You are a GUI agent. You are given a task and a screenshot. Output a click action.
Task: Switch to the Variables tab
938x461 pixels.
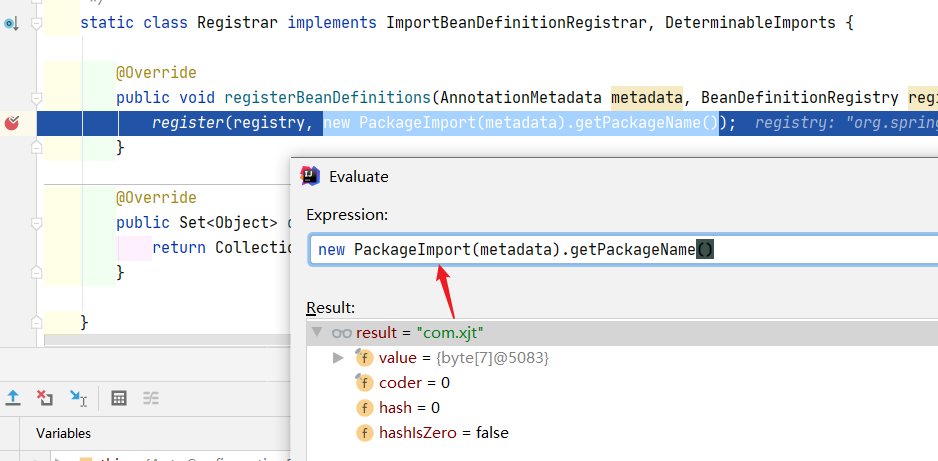(63, 433)
